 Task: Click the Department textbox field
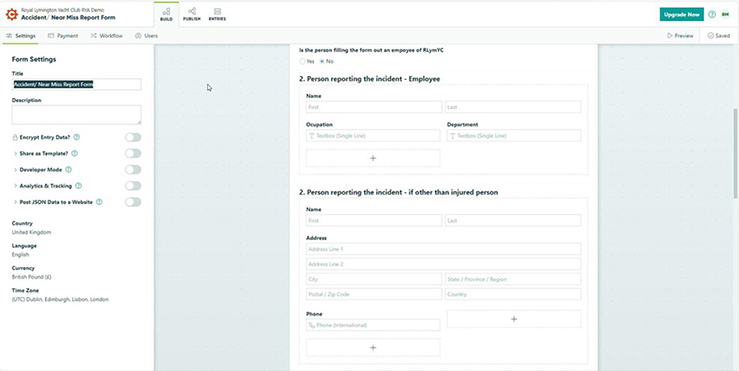514,136
